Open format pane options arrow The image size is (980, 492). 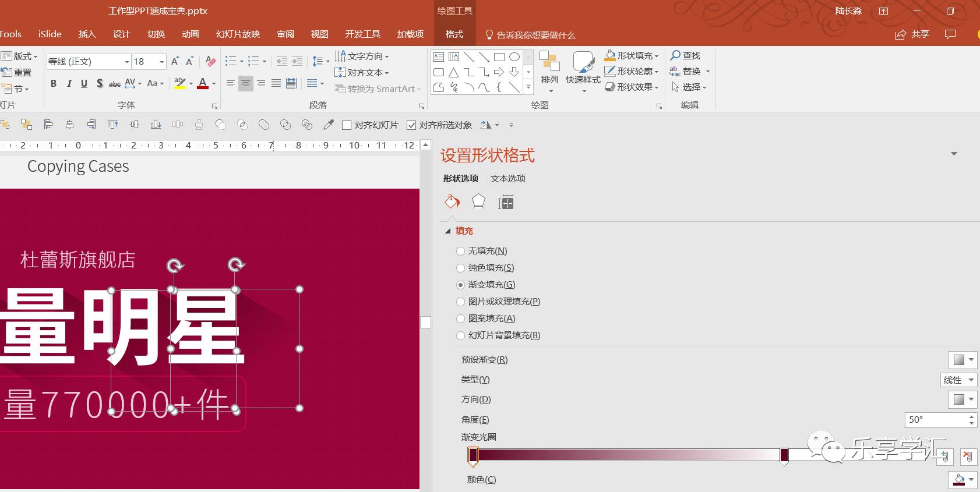click(x=954, y=154)
